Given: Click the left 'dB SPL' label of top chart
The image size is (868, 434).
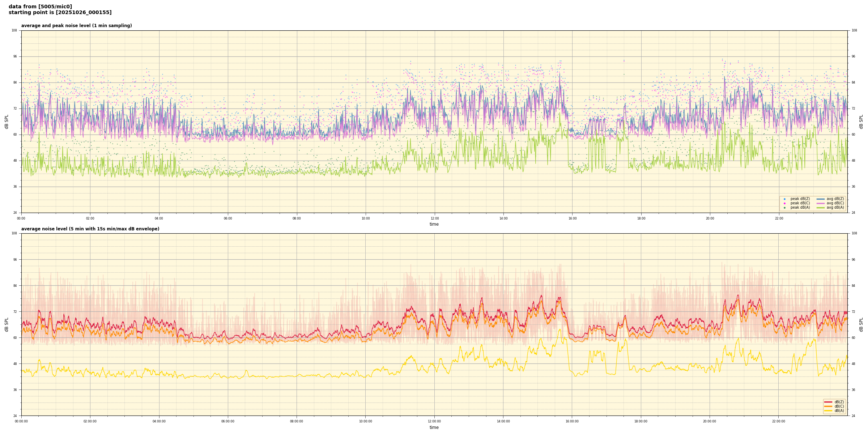Looking at the screenshot, I should tap(7, 122).
